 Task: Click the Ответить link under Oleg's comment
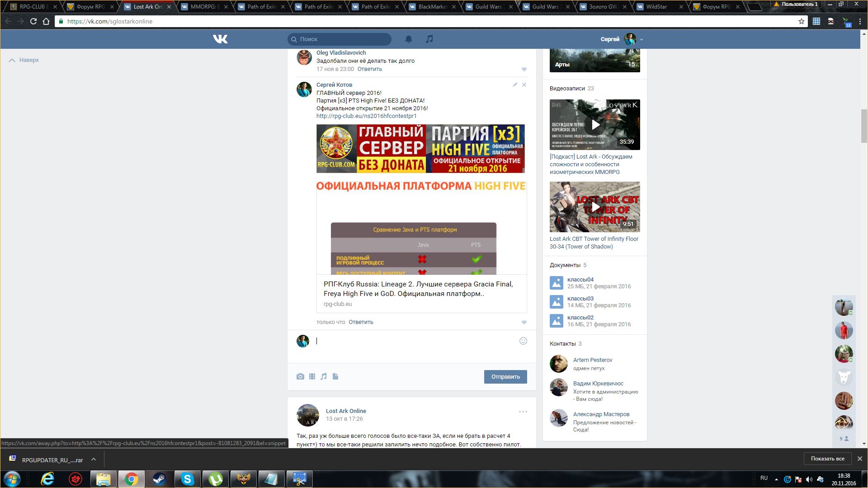(369, 69)
